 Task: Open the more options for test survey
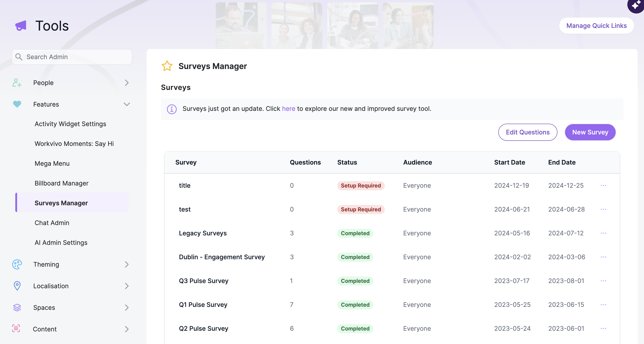point(603,209)
